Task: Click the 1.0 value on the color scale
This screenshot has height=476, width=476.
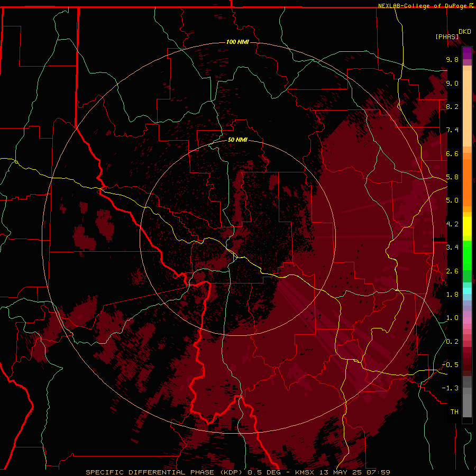Action: pyautogui.click(x=452, y=318)
